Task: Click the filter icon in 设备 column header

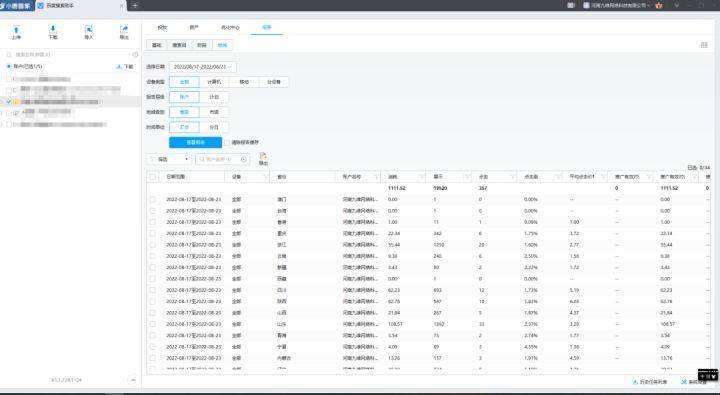Action: (265, 177)
